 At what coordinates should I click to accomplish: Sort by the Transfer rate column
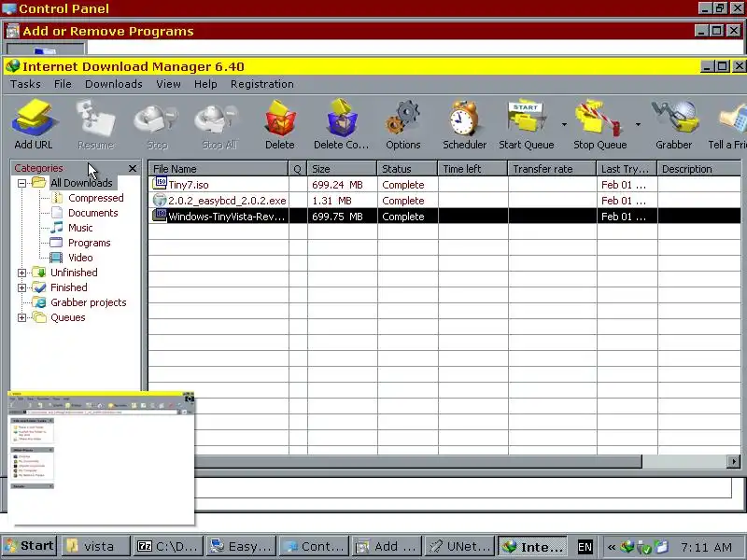tap(552, 169)
